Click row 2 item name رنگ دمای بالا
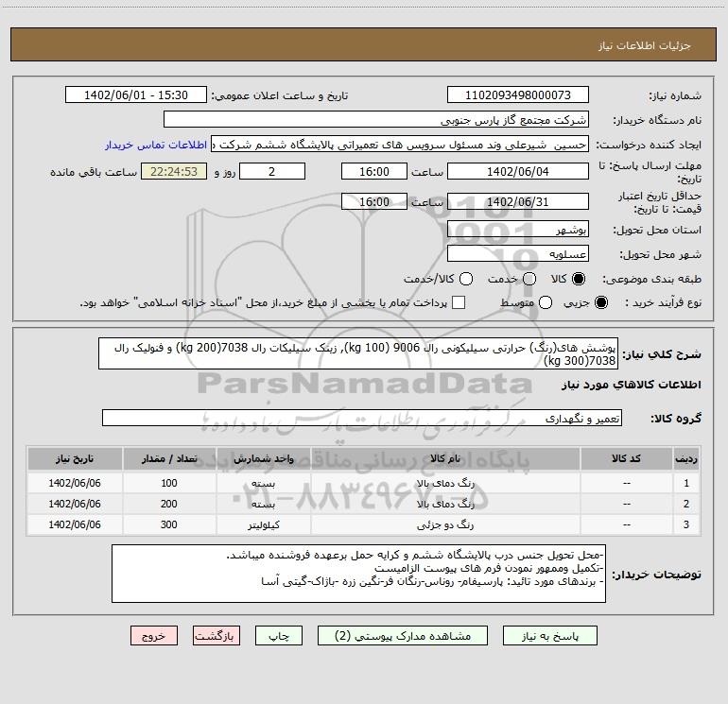 [x=445, y=504]
